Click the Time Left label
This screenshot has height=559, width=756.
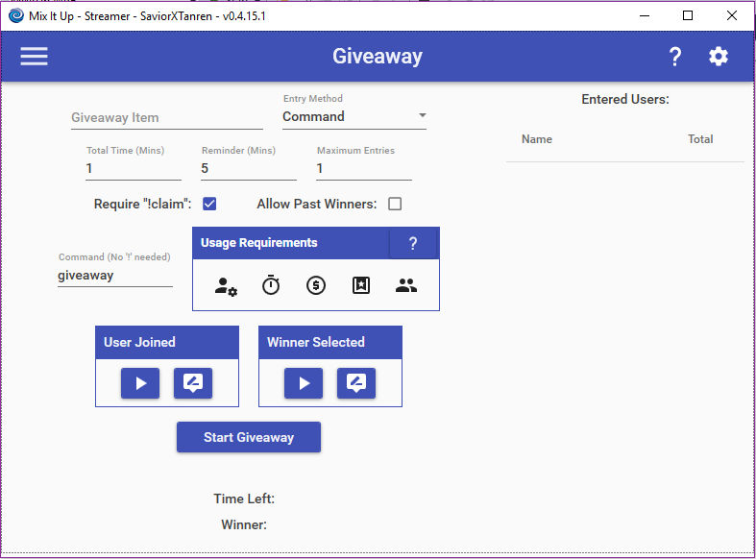[x=244, y=498]
